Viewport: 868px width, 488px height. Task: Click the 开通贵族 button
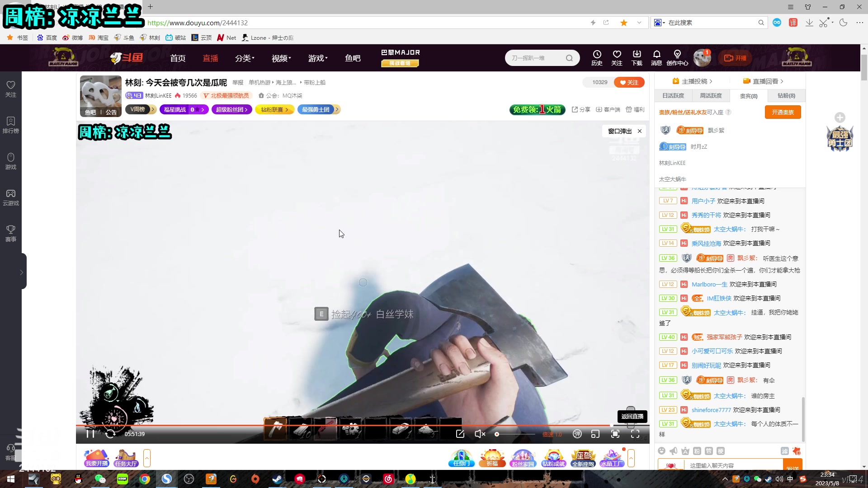coord(783,112)
